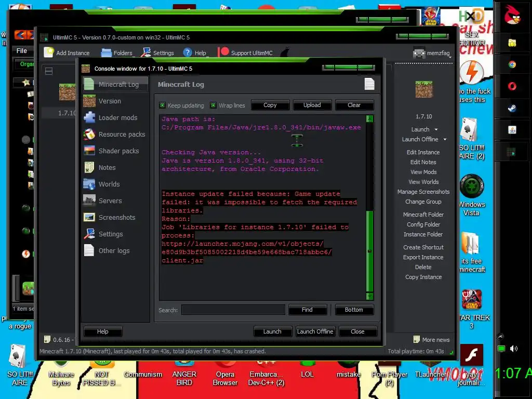Click the Settings monitor icon in sidebar

89,234
